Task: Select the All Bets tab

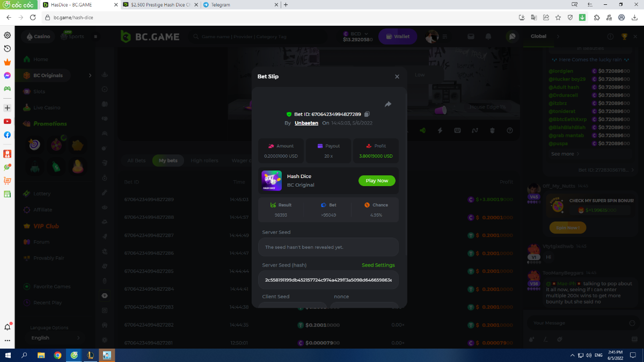Action: tap(136, 160)
